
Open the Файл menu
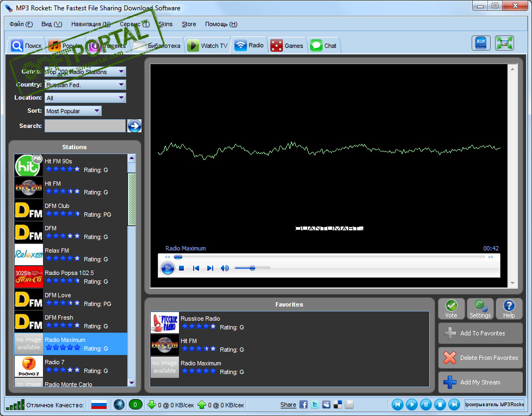tap(21, 24)
